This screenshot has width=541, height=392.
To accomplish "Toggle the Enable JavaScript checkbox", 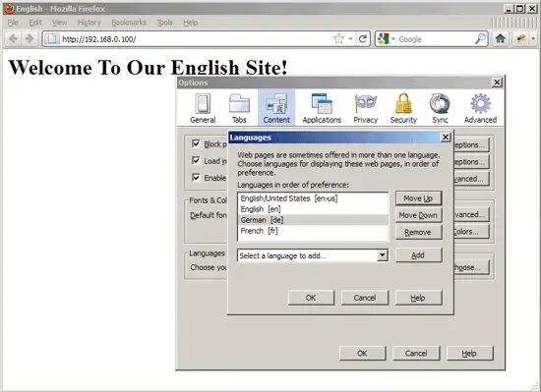I will pos(196,178).
